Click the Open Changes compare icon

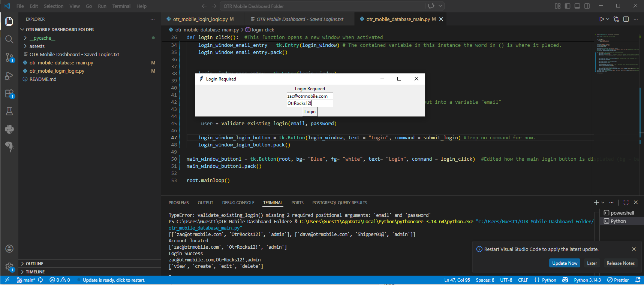pyautogui.click(x=616, y=19)
